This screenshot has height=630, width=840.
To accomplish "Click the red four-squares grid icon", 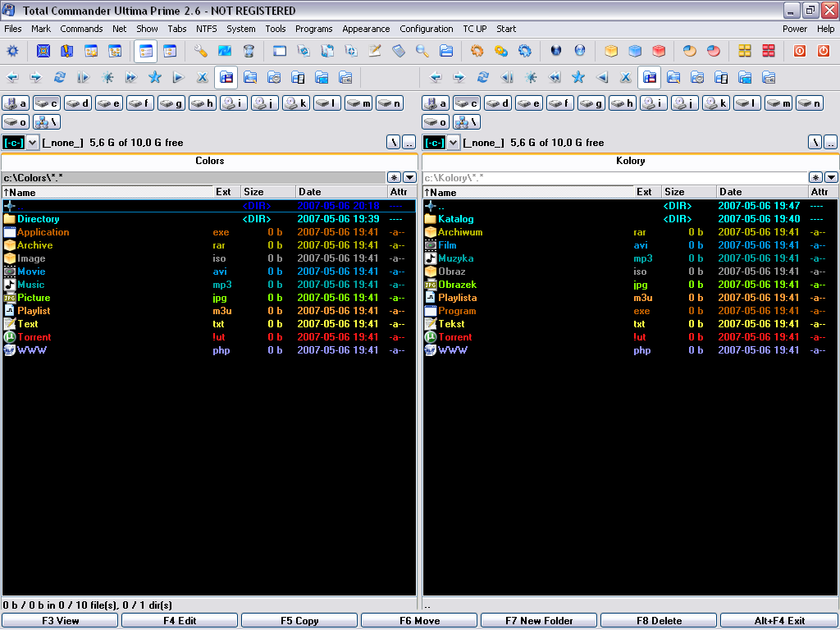I will coord(768,51).
